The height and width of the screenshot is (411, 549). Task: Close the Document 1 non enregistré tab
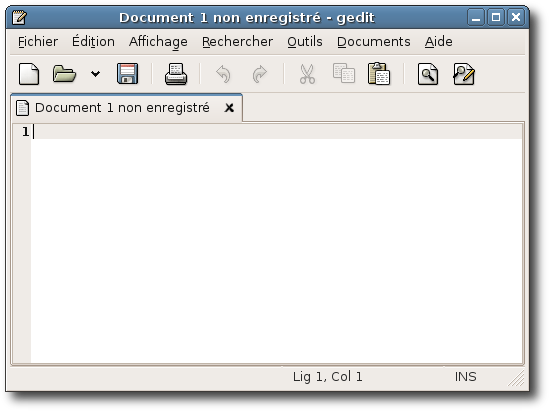pos(229,108)
